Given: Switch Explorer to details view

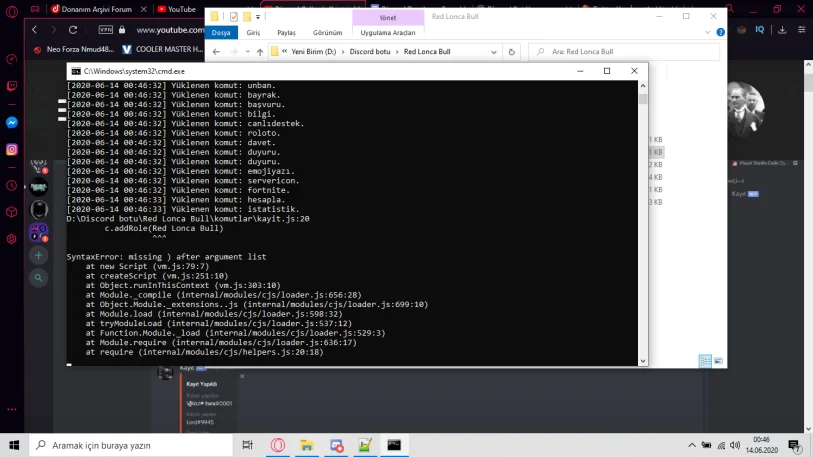Looking at the screenshot, I should tap(705, 361).
